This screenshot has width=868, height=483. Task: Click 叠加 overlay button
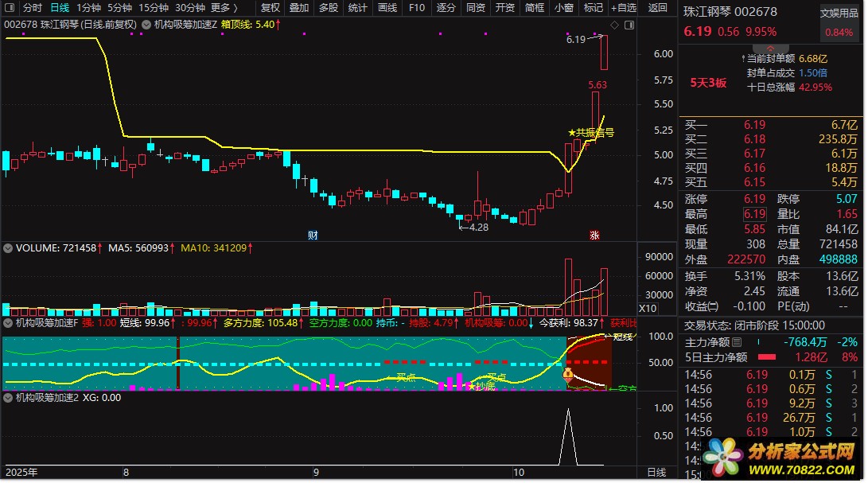click(x=299, y=8)
